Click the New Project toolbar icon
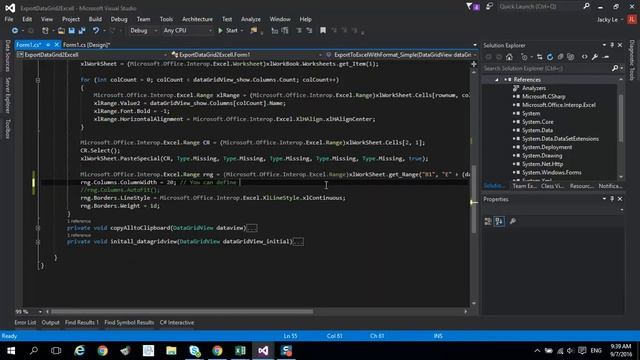The height and width of the screenshot is (360, 640). click(45, 31)
